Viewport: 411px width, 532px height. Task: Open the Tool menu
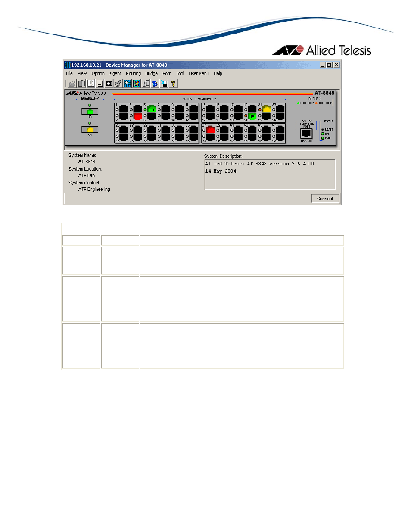[x=180, y=73]
